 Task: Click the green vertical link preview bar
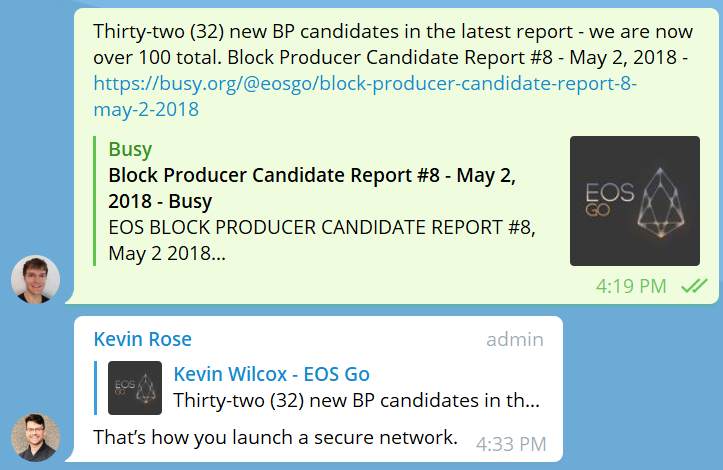click(x=95, y=201)
